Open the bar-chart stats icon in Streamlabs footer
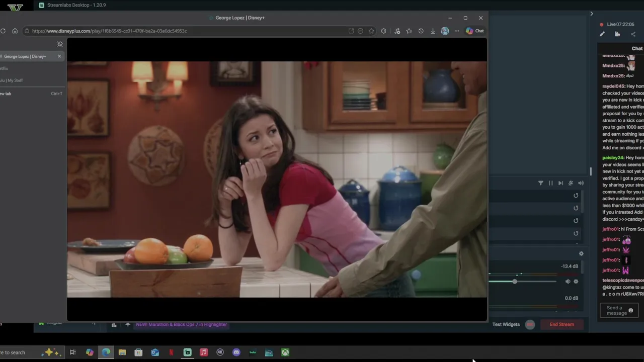The image size is (644, 362). tap(114, 325)
